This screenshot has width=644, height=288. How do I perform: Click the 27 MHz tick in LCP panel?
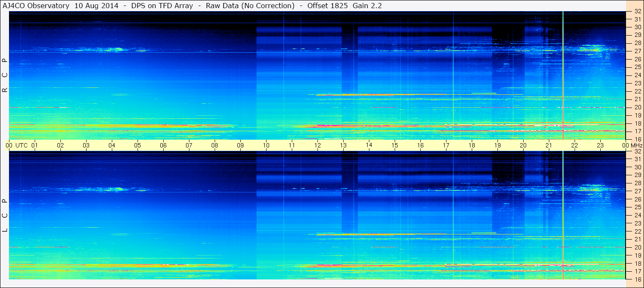pyautogui.click(x=638, y=191)
